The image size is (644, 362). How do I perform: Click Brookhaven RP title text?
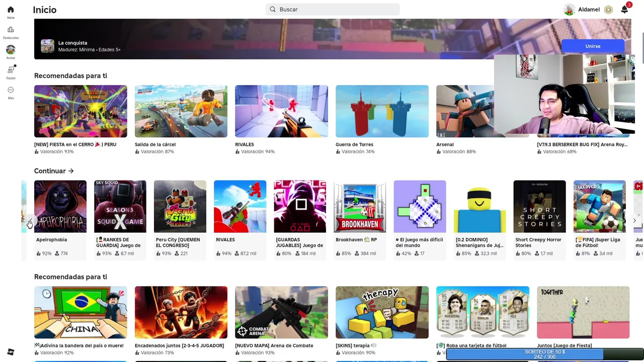356,240
